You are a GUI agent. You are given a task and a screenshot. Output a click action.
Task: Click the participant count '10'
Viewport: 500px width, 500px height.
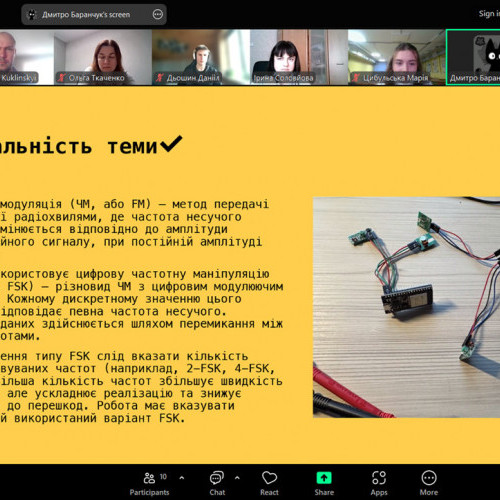click(x=163, y=477)
